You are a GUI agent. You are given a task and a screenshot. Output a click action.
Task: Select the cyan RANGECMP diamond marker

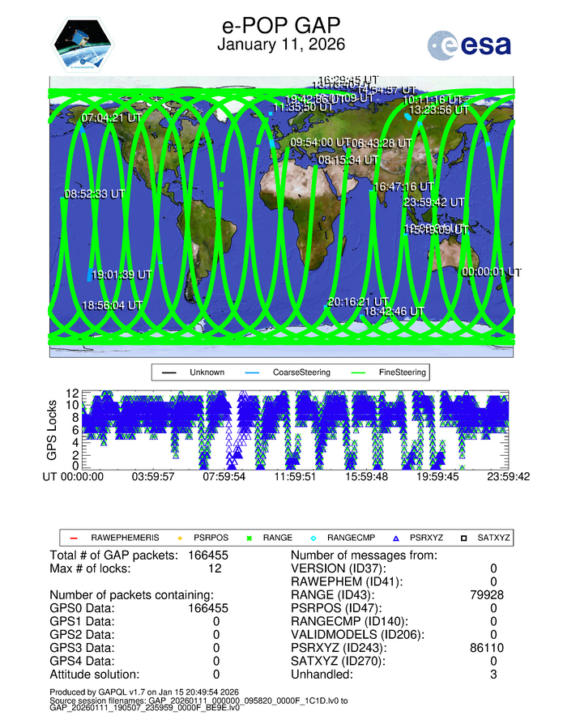click(313, 538)
